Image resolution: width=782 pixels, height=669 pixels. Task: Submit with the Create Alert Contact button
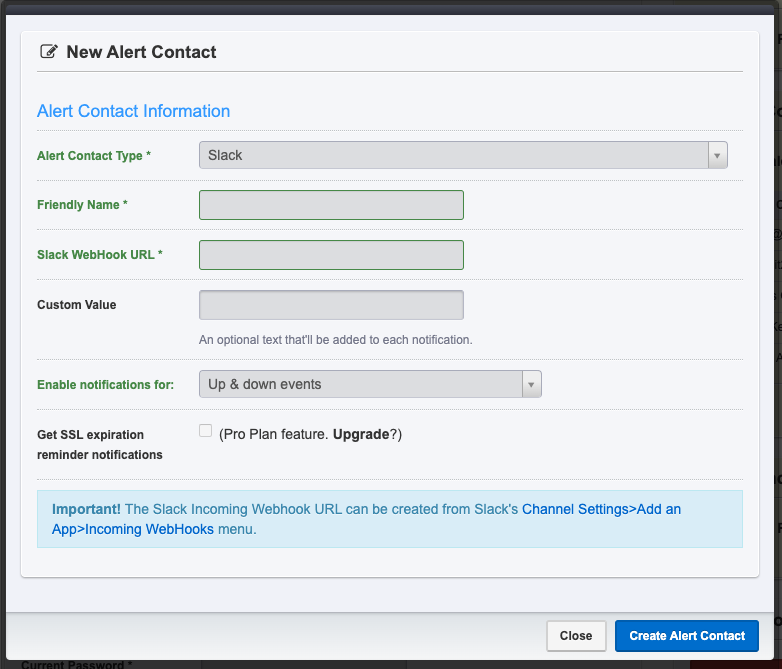click(x=687, y=635)
